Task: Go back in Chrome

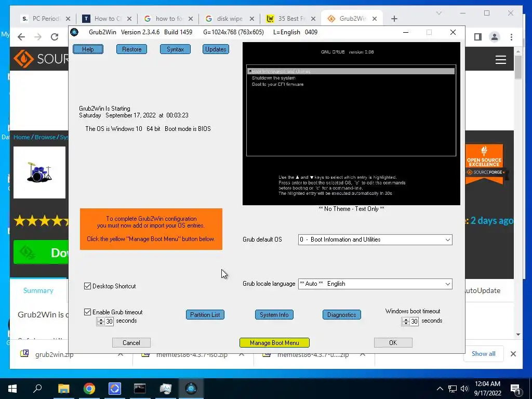Action: [x=21, y=37]
